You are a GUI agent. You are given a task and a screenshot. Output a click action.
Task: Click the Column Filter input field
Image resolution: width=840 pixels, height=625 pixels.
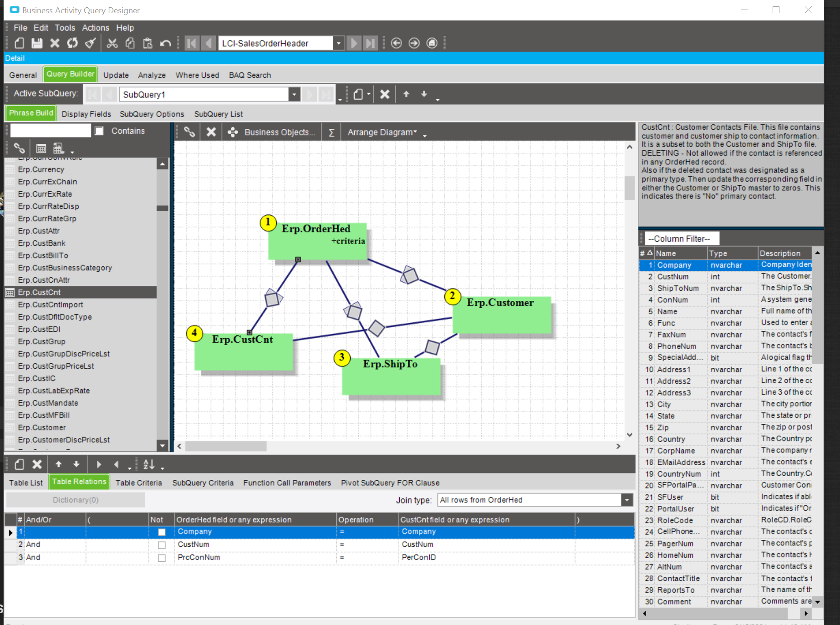tap(682, 239)
